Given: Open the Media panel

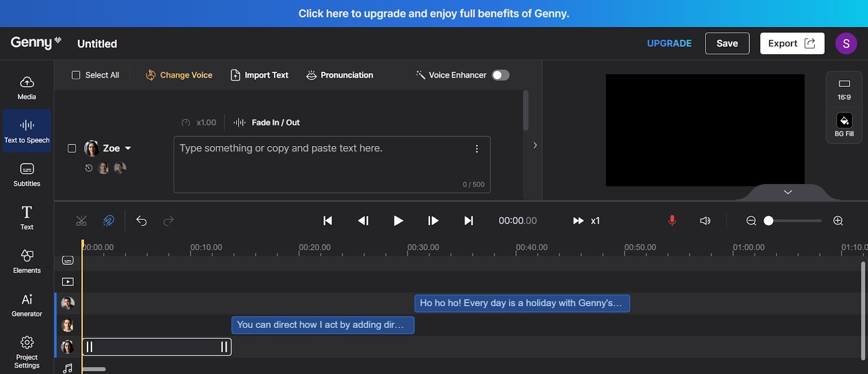Looking at the screenshot, I should coord(27,88).
